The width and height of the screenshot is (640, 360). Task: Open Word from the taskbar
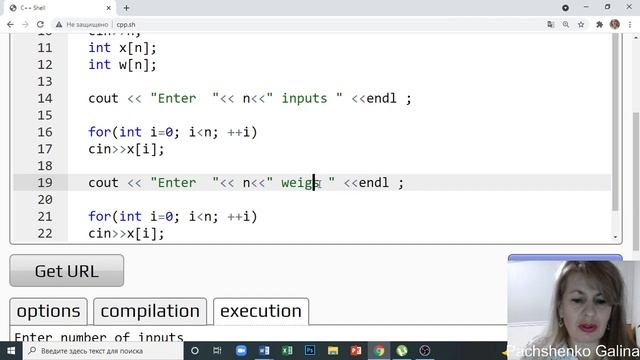coord(264,351)
